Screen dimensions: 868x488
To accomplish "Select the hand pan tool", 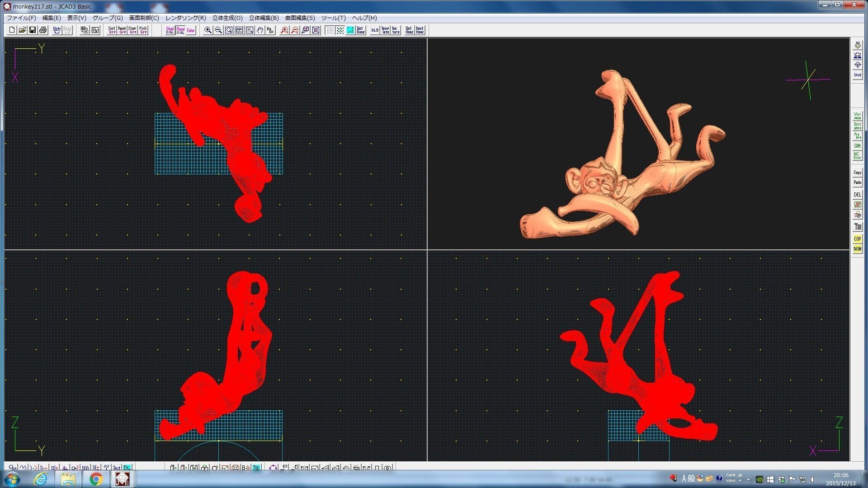I will tap(260, 30).
